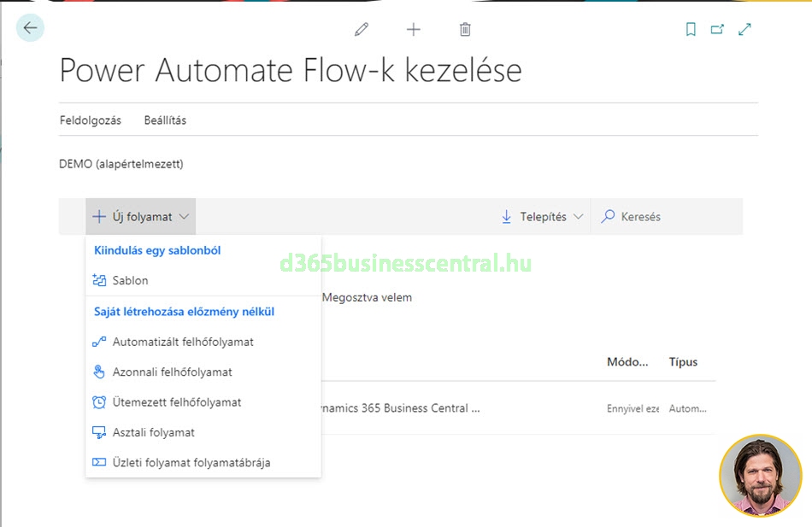The width and height of the screenshot is (812, 527).
Task: Expand the Telepítés dropdown
Action: click(543, 217)
